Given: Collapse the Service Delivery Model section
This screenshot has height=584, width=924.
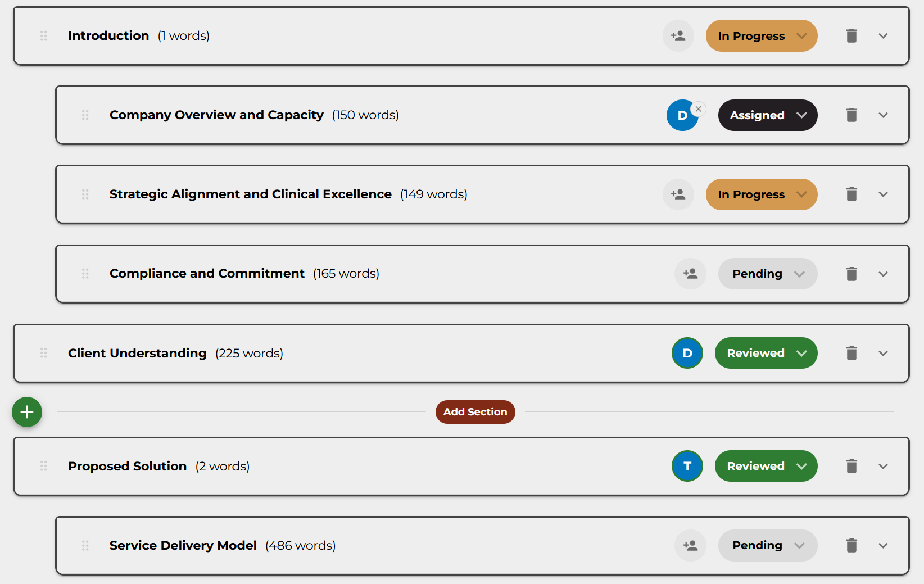Looking at the screenshot, I should click(x=883, y=545).
